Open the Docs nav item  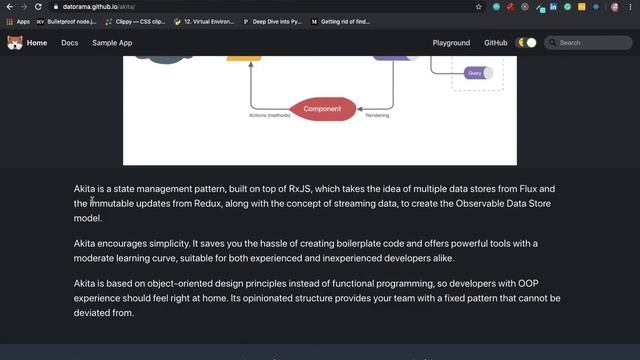pyautogui.click(x=69, y=43)
